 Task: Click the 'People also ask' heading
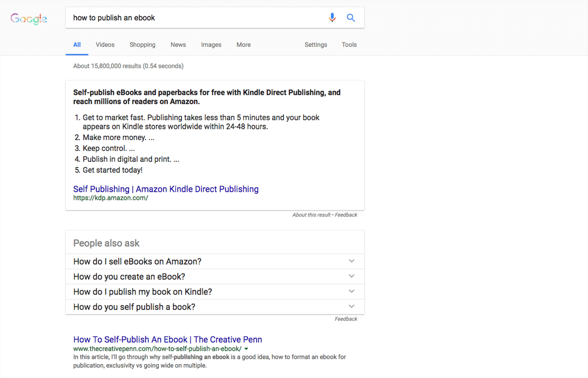(x=106, y=243)
